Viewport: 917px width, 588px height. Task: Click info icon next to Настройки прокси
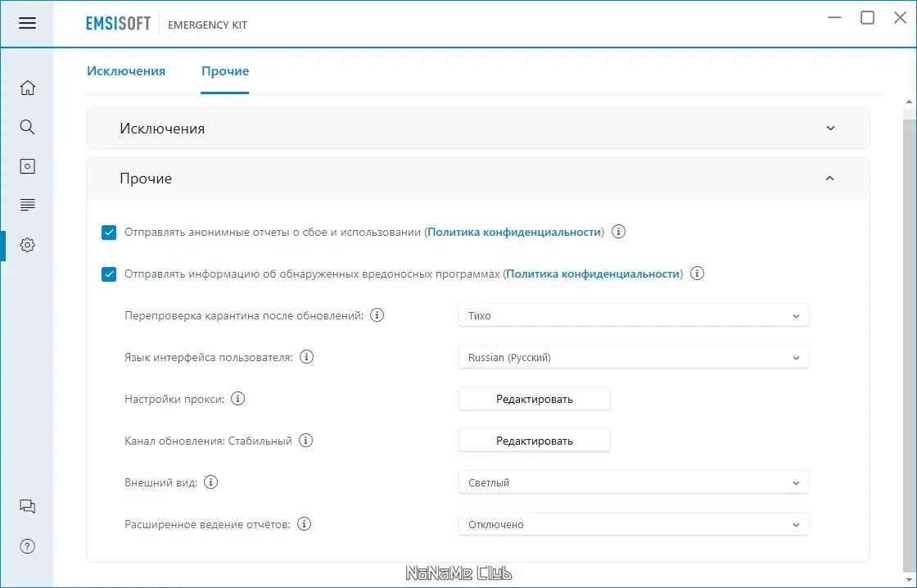[x=237, y=399]
